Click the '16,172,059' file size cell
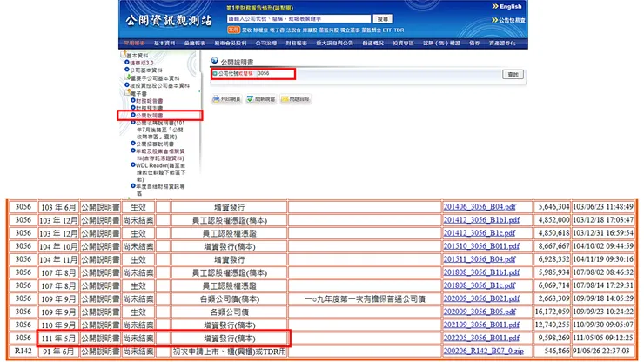The height and width of the screenshot is (362, 644). coord(552,312)
